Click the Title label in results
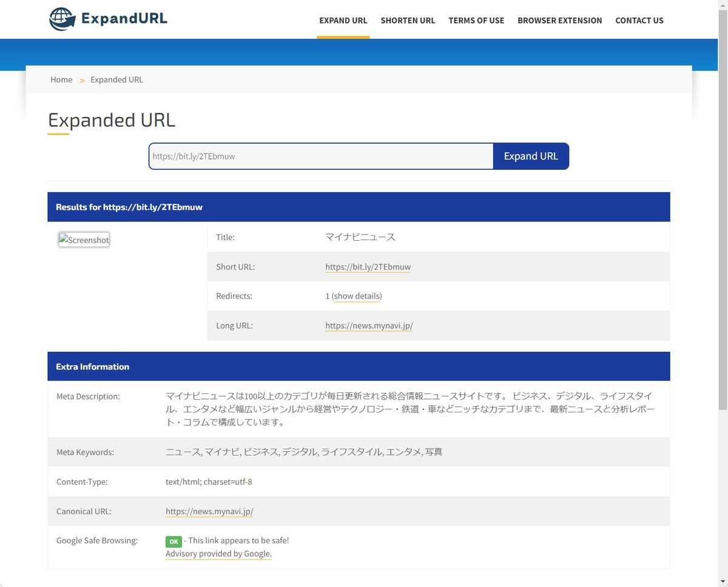Image resolution: width=728 pixels, height=587 pixels. (225, 237)
